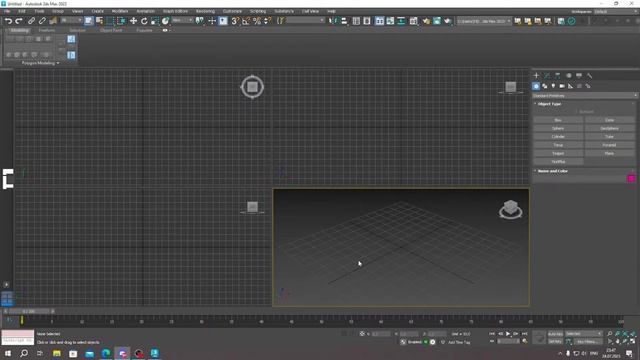Select the Shapes create category
Viewport: 640px width, 360px height.
click(544, 86)
